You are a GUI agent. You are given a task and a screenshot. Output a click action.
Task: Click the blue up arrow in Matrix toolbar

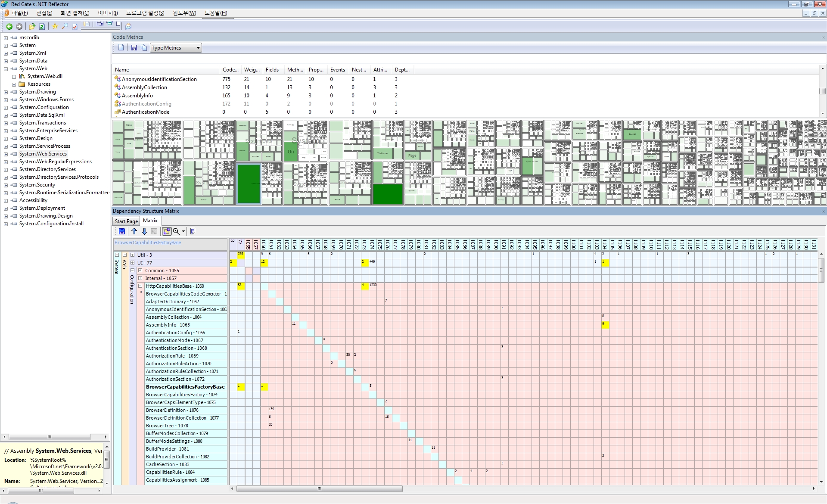[x=134, y=232]
